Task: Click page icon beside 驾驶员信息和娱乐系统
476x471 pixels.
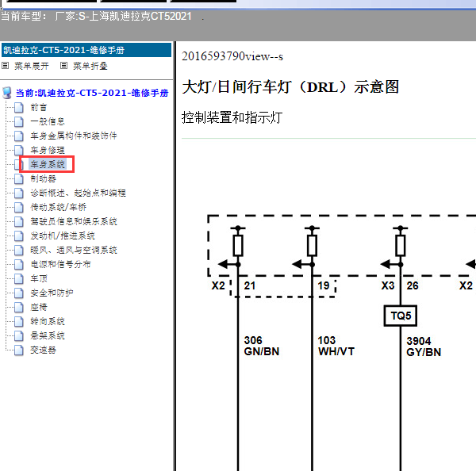Action: coord(19,221)
